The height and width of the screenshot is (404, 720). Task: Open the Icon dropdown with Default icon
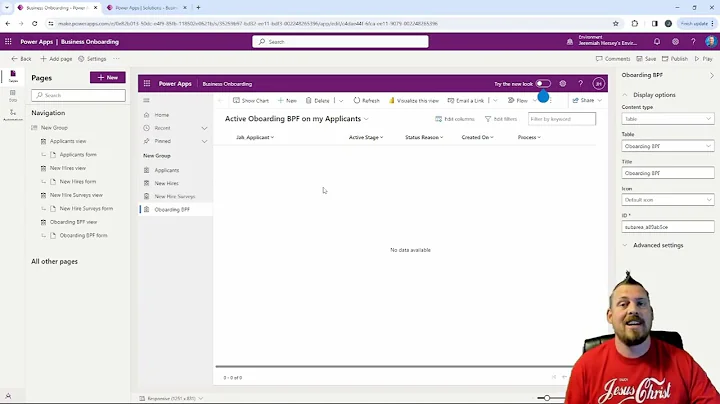coord(668,200)
